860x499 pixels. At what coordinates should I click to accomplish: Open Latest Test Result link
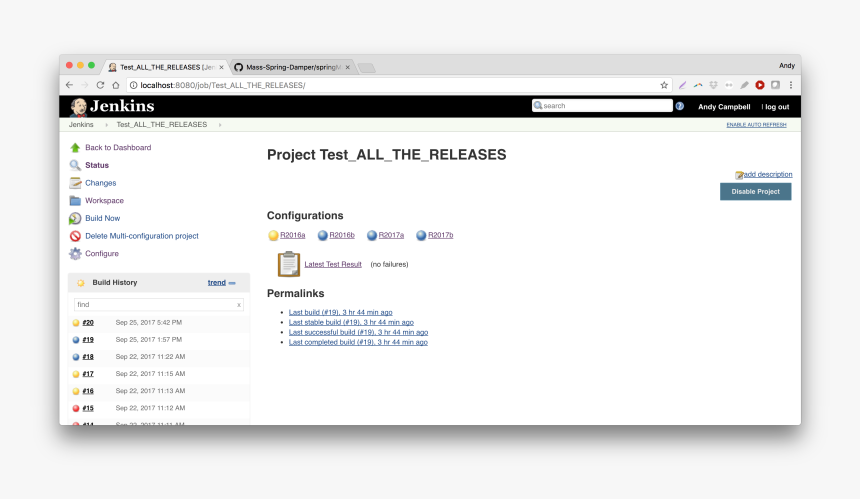[333, 264]
